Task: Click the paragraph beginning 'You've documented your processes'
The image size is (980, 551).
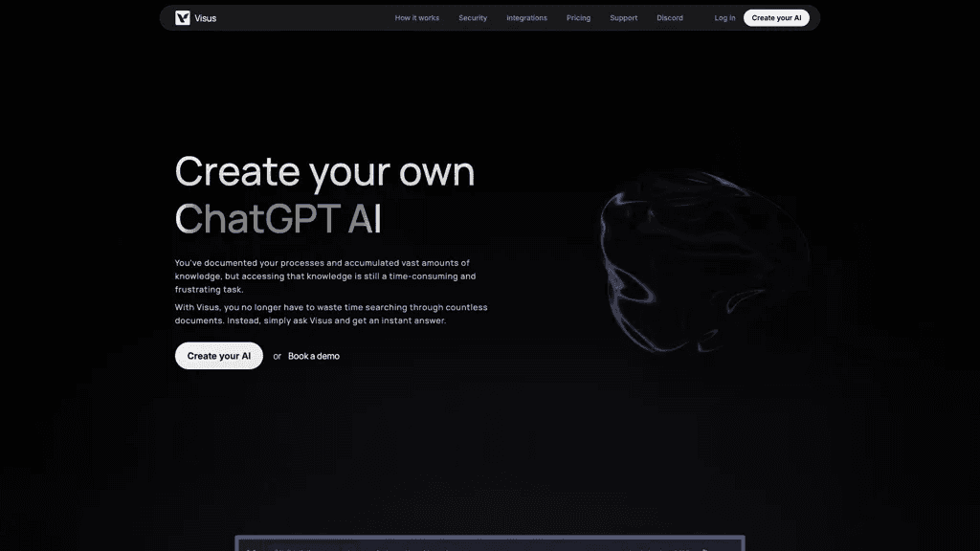Action: click(325, 276)
